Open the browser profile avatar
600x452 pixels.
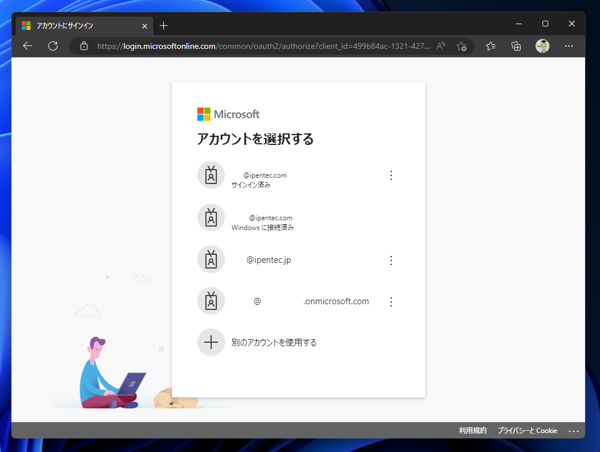[x=542, y=46]
